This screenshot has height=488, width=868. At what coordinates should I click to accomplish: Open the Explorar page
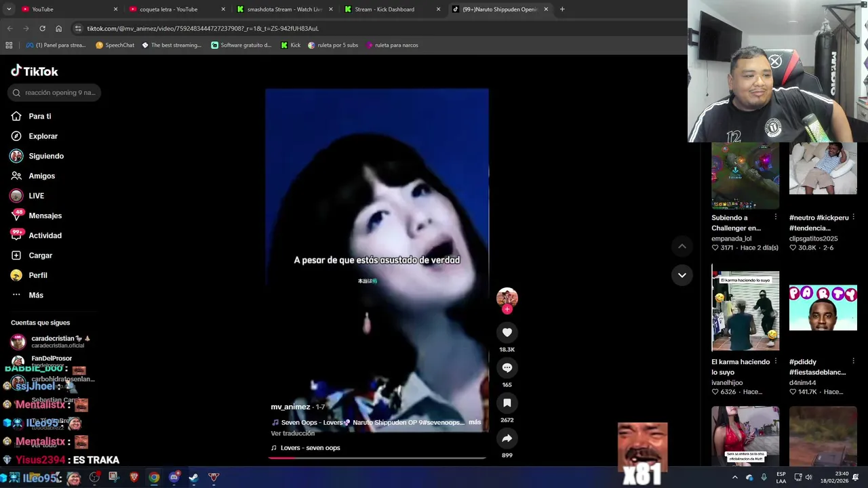[35, 136]
